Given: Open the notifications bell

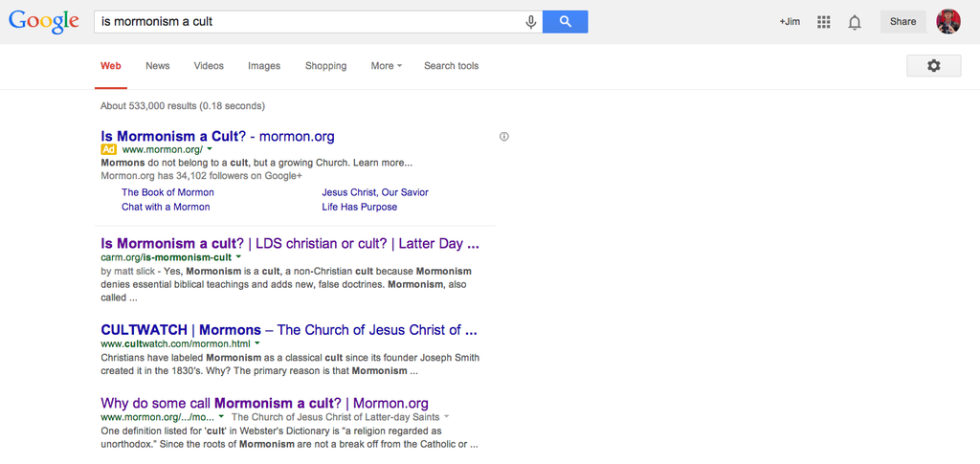Looking at the screenshot, I should click(x=855, y=22).
